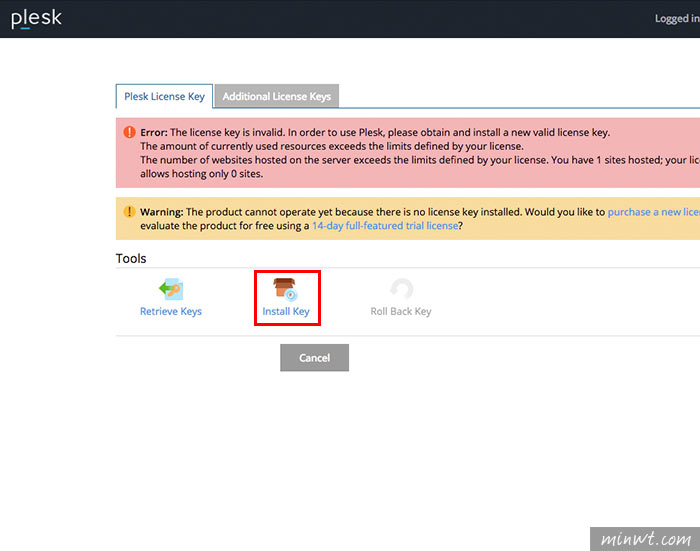Follow the purchase a new license link
This screenshot has width=700, height=551.
click(654, 212)
